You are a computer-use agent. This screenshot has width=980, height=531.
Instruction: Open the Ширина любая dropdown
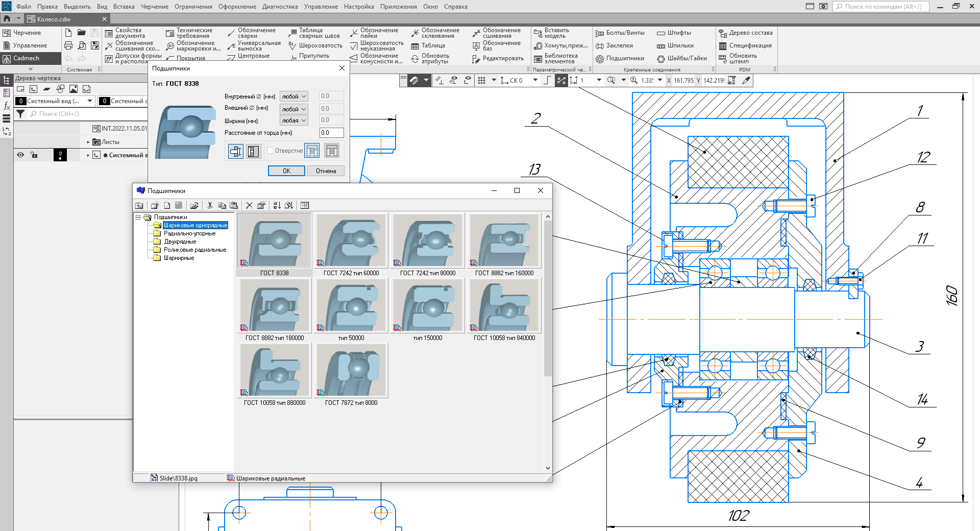[294, 120]
